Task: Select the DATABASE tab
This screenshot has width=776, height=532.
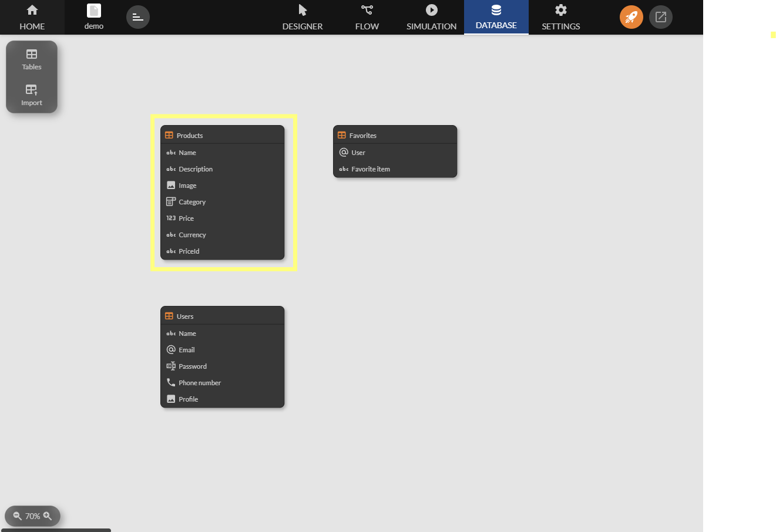Action: (x=496, y=17)
